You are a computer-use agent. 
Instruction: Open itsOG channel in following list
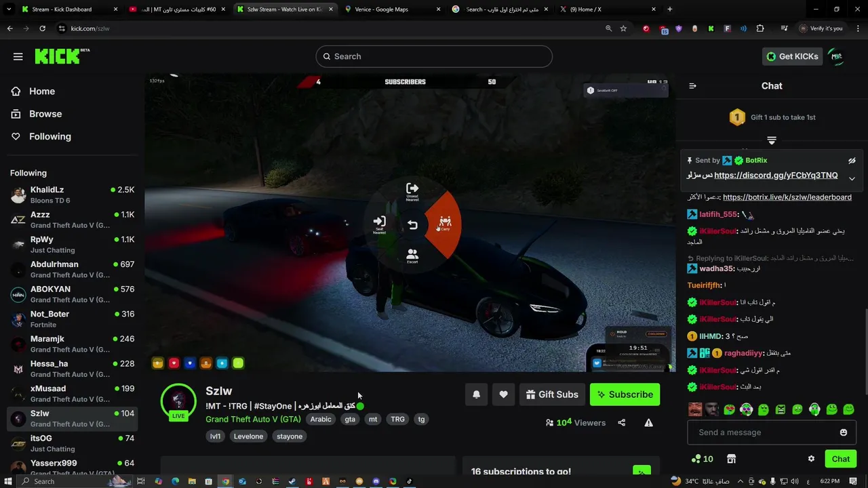[72, 443]
